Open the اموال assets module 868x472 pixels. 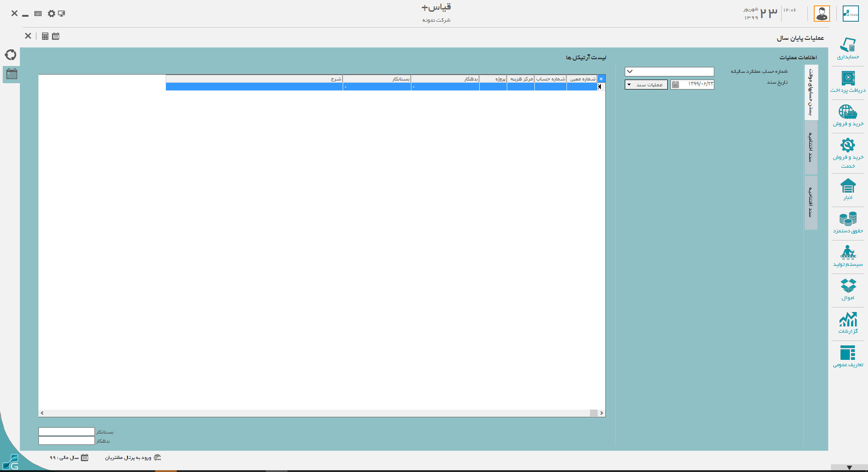(848, 290)
